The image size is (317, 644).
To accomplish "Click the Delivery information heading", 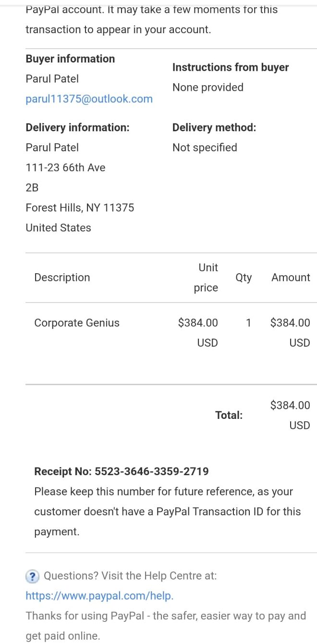I will coord(77,127).
